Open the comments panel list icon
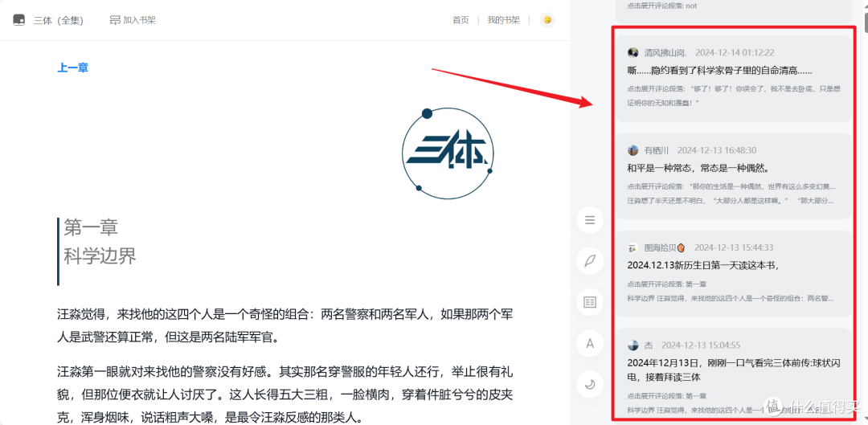 (590, 302)
